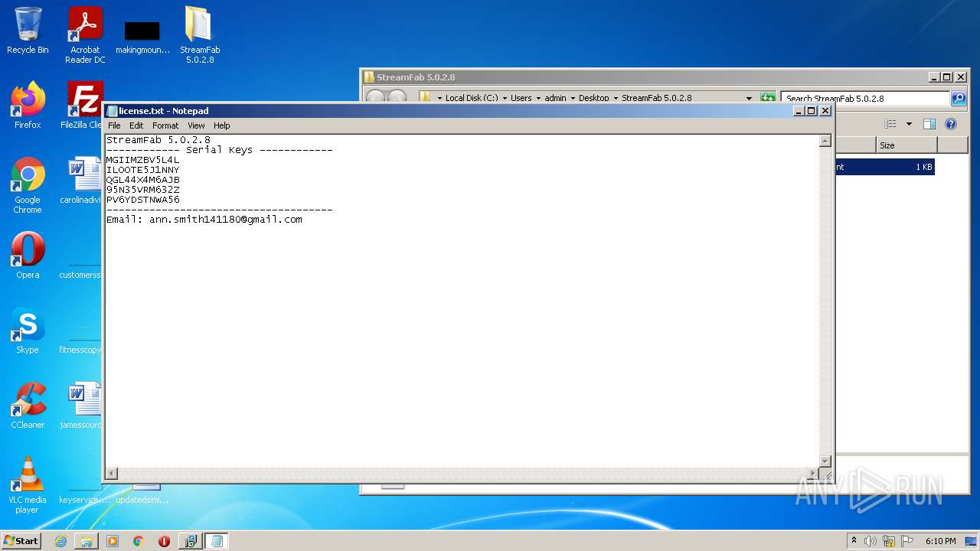980x551 pixels.
Task: Open the volume control in system tray
Action: [871, 541]
